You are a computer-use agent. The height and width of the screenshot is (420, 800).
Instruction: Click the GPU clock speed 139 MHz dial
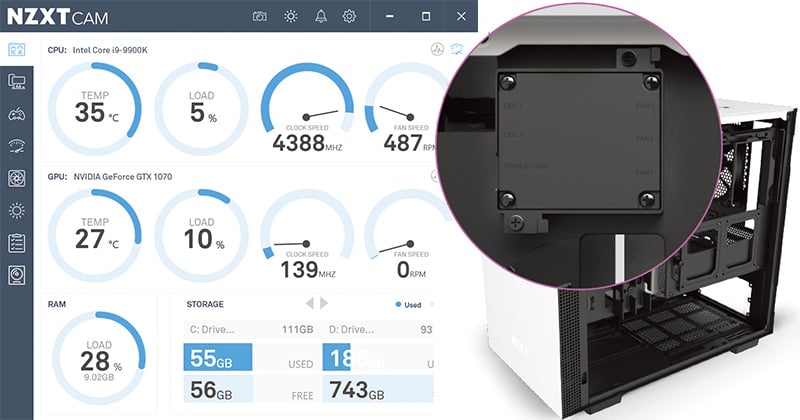[307, 235]
